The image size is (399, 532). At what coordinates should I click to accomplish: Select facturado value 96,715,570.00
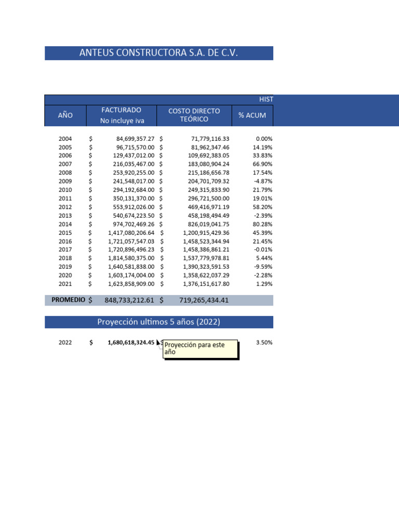point(136,147)
